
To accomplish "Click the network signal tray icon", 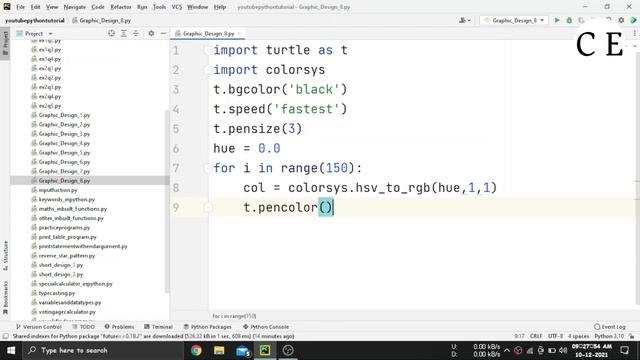I will pyautogui.click(x=530, y=350).
